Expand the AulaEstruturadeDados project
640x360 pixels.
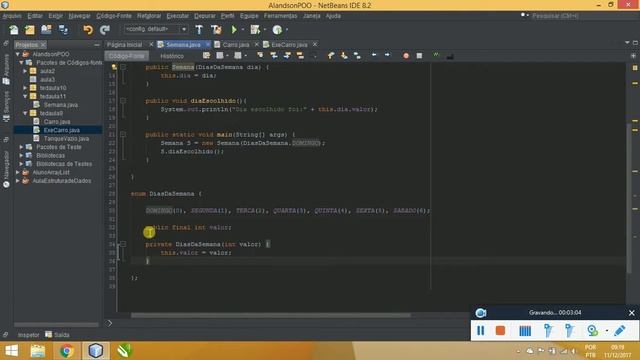tap(18, 181)
